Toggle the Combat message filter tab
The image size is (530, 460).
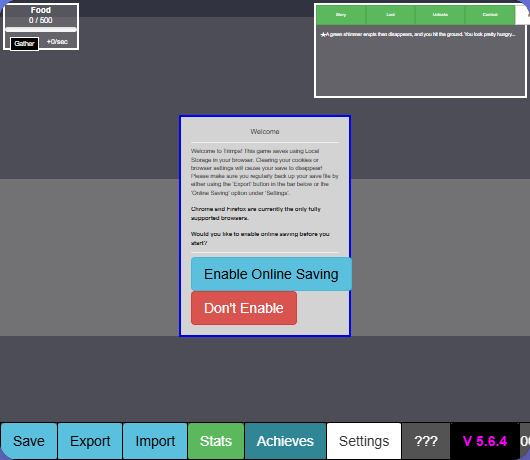[x=490, y=15]
